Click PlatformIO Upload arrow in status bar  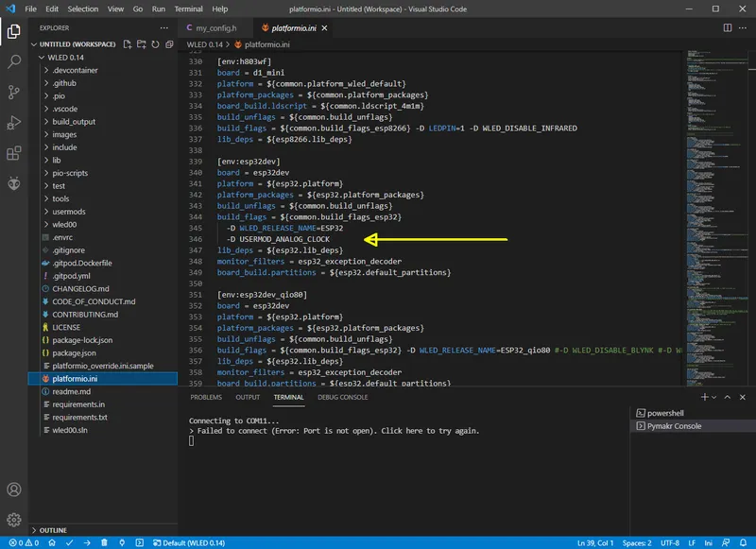point(87,542)
